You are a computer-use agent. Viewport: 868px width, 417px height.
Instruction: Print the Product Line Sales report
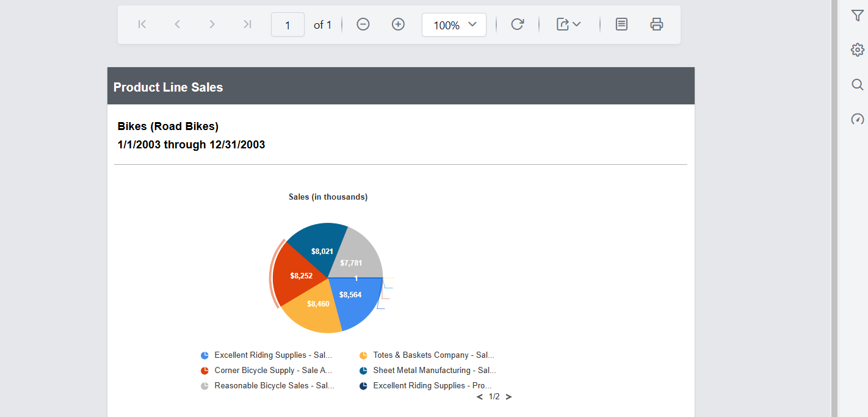click(x=656, y=24)
